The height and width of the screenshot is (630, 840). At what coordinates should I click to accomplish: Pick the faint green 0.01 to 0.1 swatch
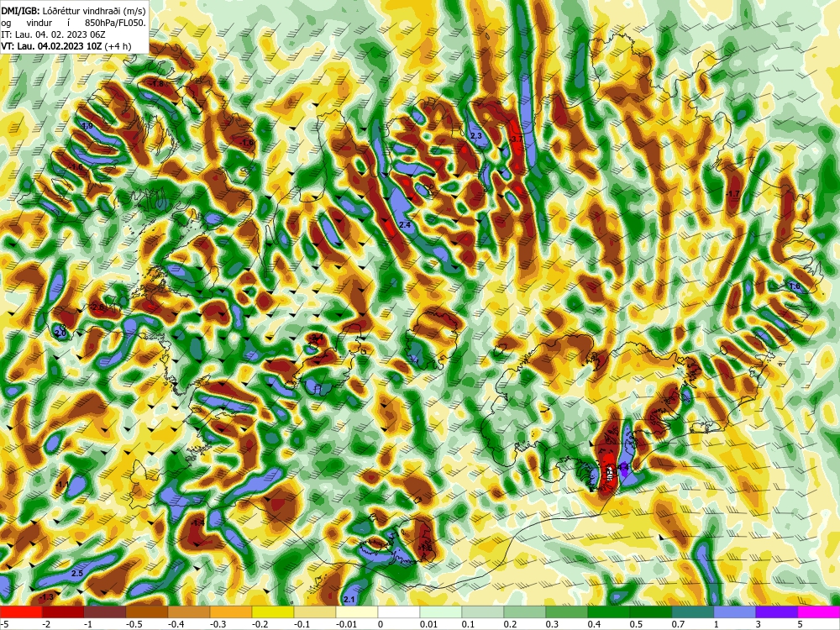tap(441, 612)
